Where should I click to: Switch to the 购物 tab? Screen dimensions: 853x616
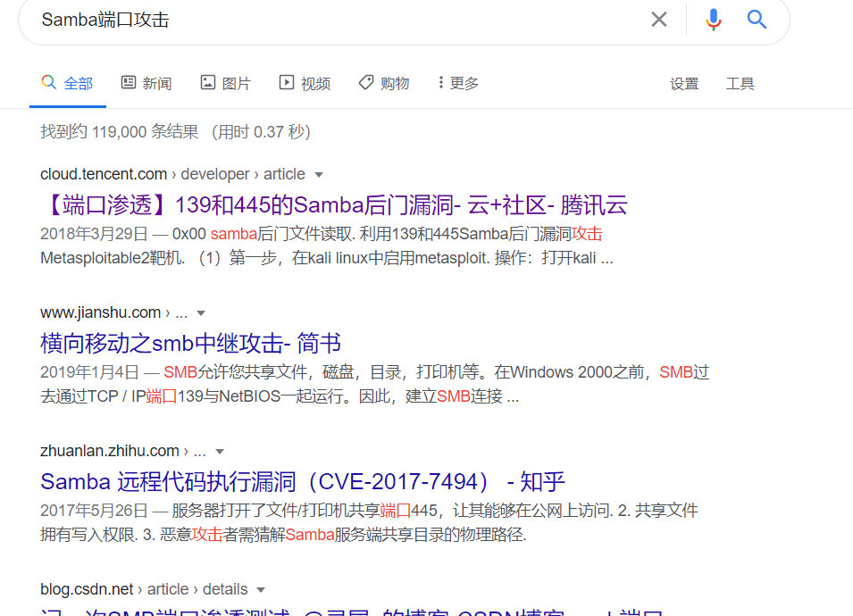384,83
